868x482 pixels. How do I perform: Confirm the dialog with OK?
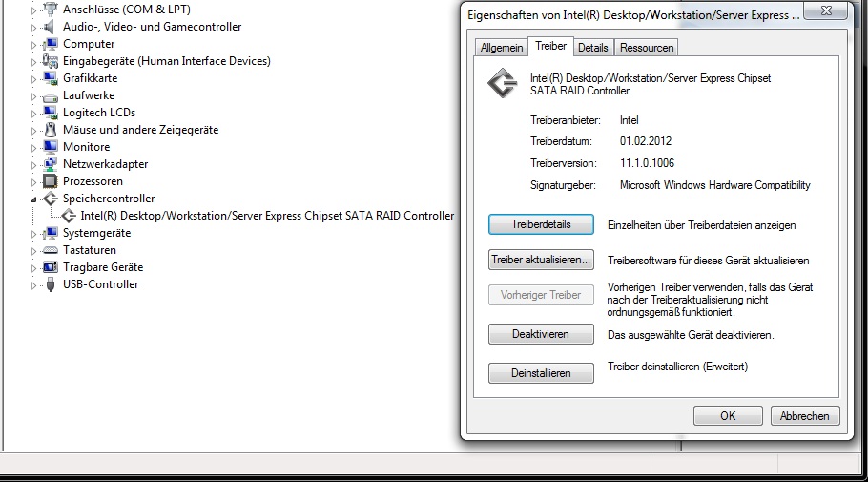coord(728,416)
